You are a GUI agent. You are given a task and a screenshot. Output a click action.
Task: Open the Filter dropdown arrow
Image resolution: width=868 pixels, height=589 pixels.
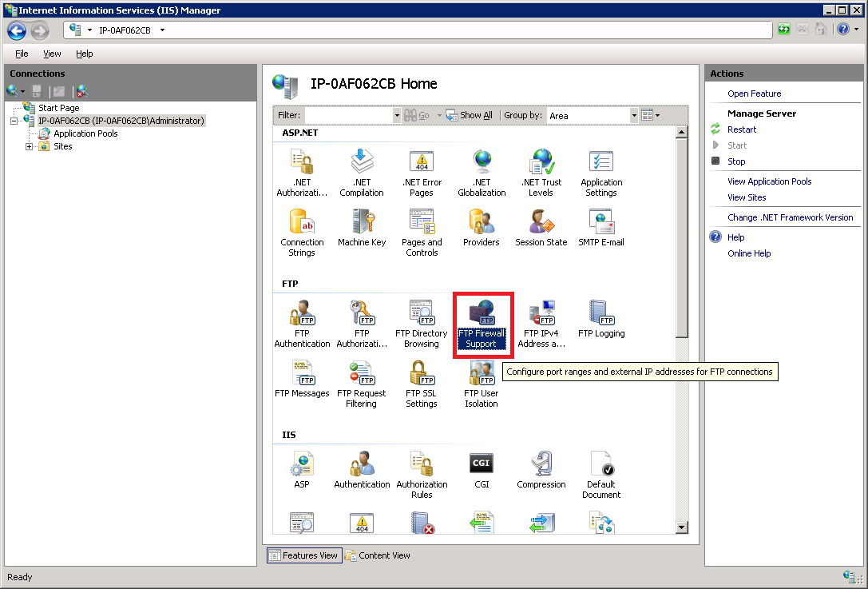click(x=396, y=115)
